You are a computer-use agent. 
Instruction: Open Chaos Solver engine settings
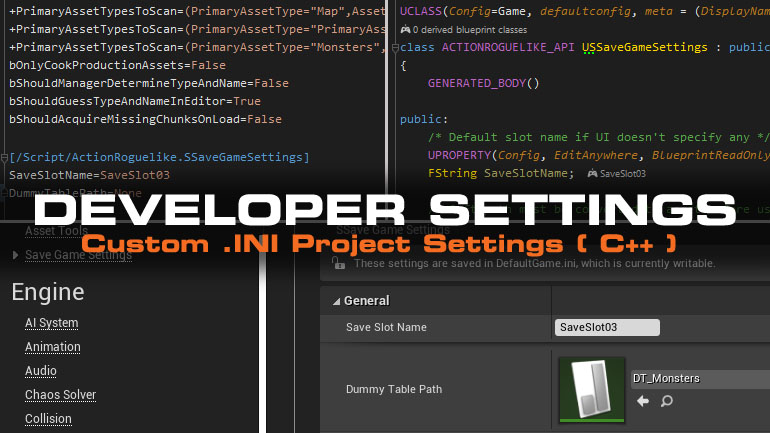coord(60,395)
